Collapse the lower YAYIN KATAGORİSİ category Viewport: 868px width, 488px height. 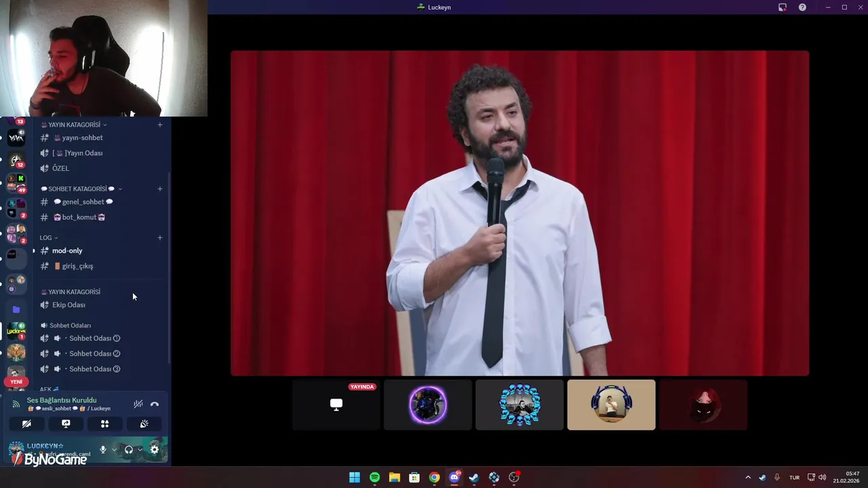(71, 292)
